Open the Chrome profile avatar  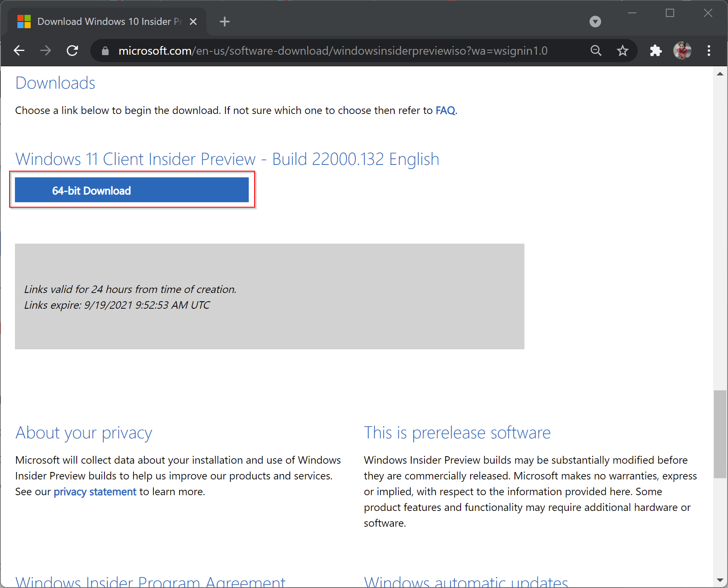682,51
